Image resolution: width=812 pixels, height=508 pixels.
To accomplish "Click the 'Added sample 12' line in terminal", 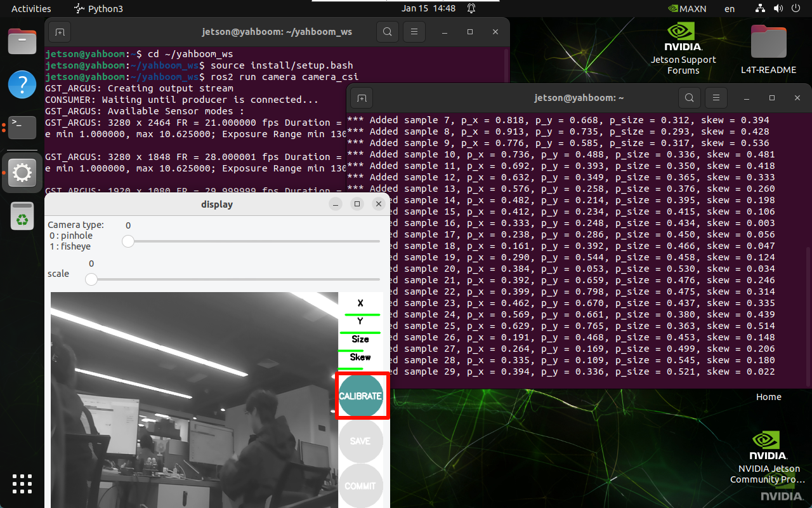I will (561, 178).
